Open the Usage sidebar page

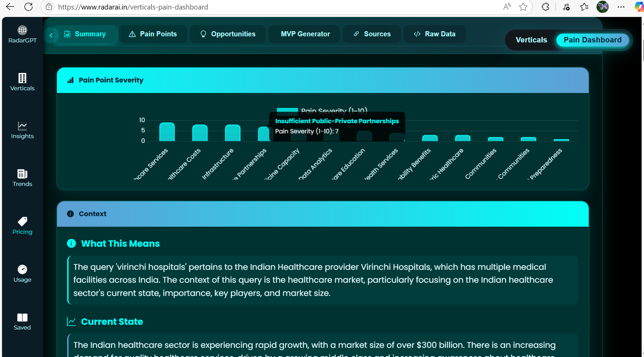22,274
